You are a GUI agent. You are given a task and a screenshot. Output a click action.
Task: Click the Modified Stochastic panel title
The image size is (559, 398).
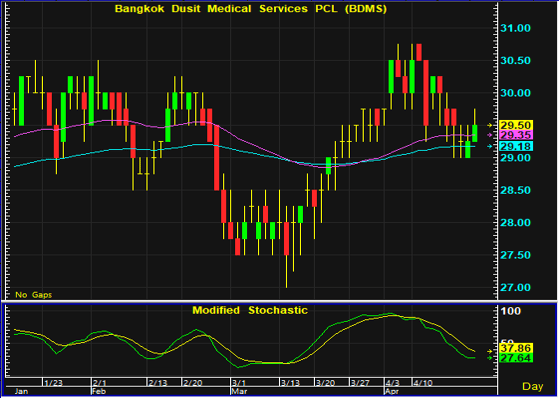(250, 310)
